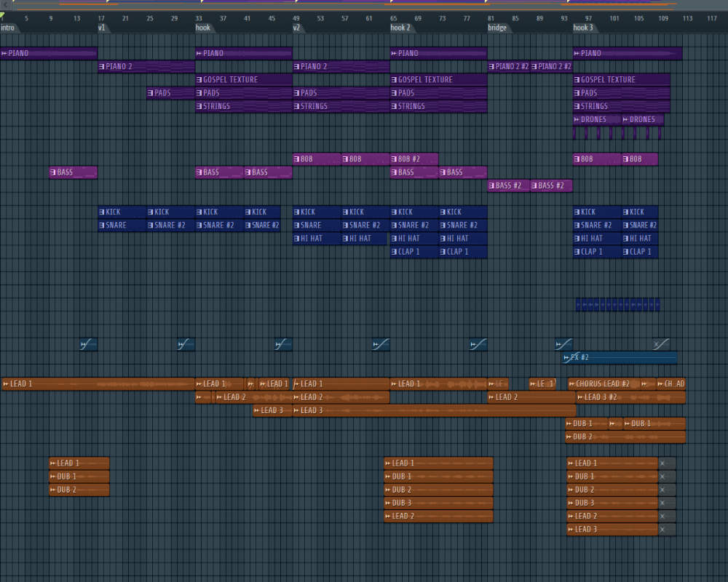This screenshot has height=582, width=728.
Task: Select the PIANO clip in the intro section
Action: click(x=49, y=53)
